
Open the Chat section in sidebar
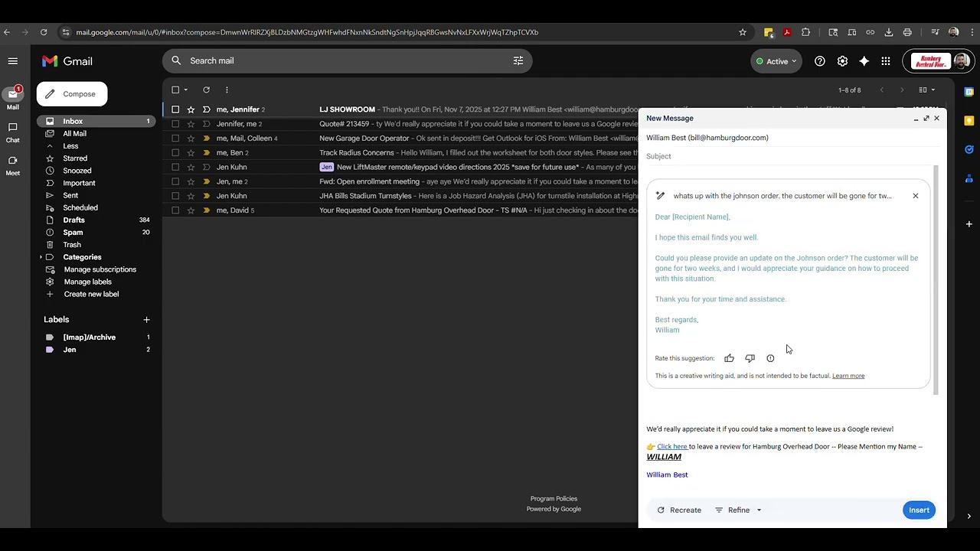pyautogui.click(x=13, y=132)
